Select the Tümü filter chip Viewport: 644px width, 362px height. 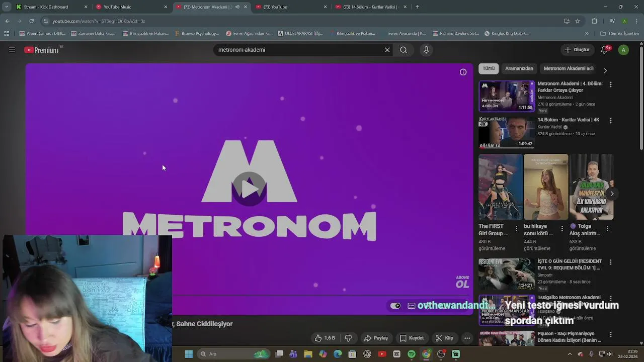pyautogui.click(x=489, y=68)
